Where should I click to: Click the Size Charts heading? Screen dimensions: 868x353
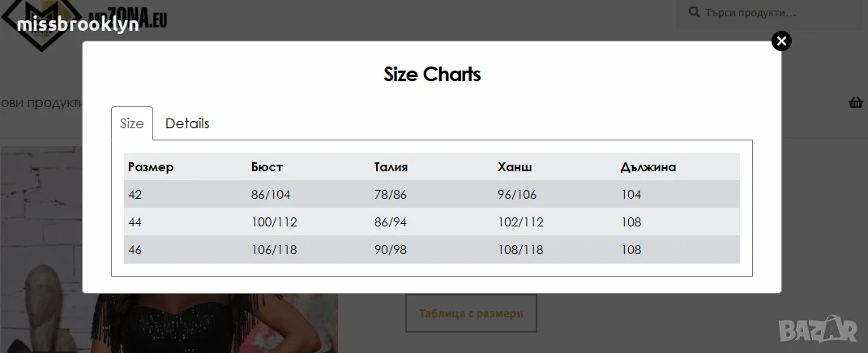coord(432,75)
